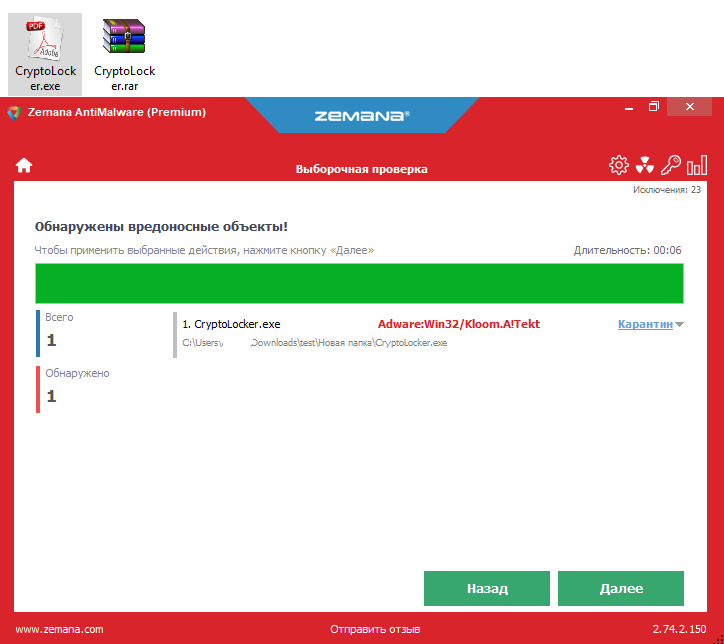Click the Обнаружено detected counter
This screenshot has height=644, width=724.
[x=74, y=389]
